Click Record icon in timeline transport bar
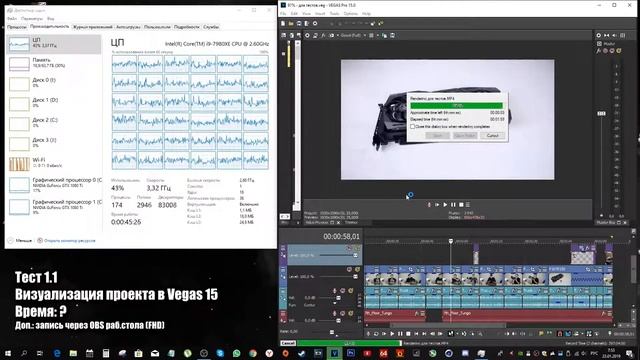This screenshot has height=360, width=640. coord(368,333)
